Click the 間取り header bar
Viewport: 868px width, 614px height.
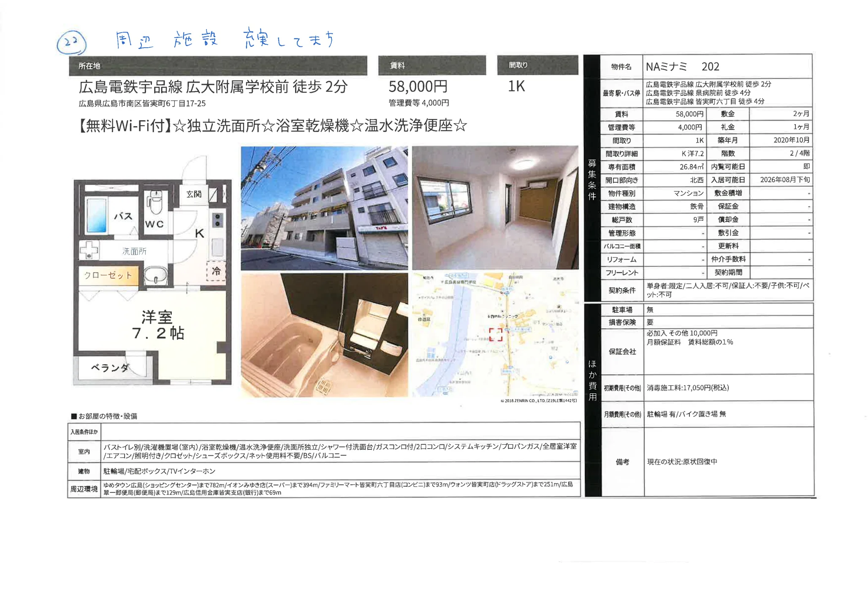click(537, 65)
